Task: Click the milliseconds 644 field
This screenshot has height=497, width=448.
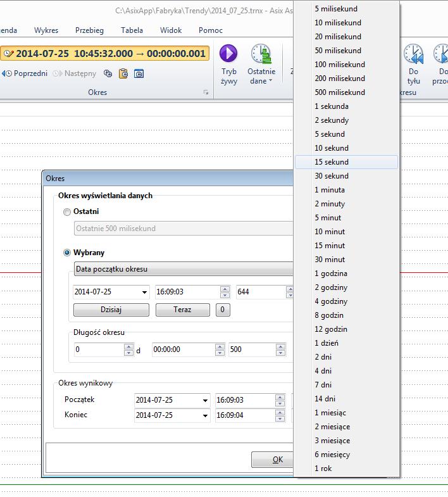Action: click(261, 292)
